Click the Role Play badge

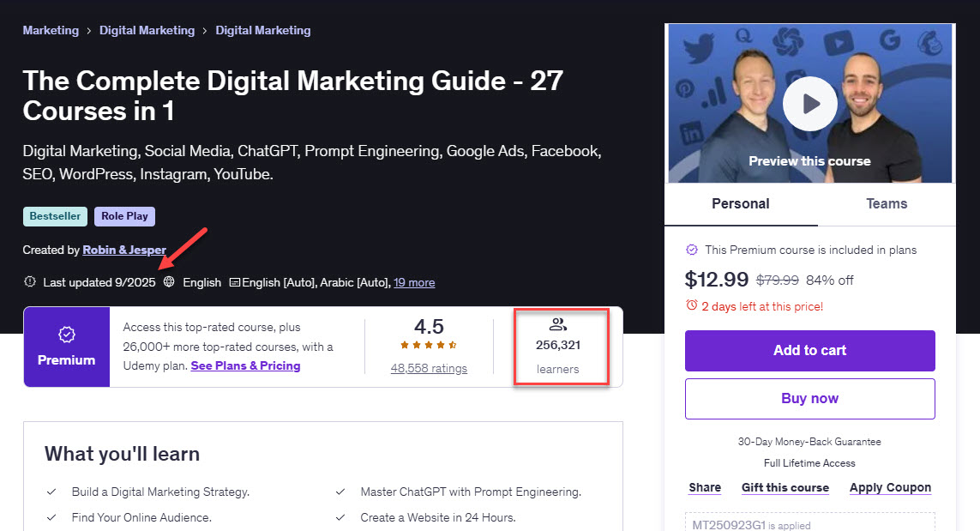point(124,216)
